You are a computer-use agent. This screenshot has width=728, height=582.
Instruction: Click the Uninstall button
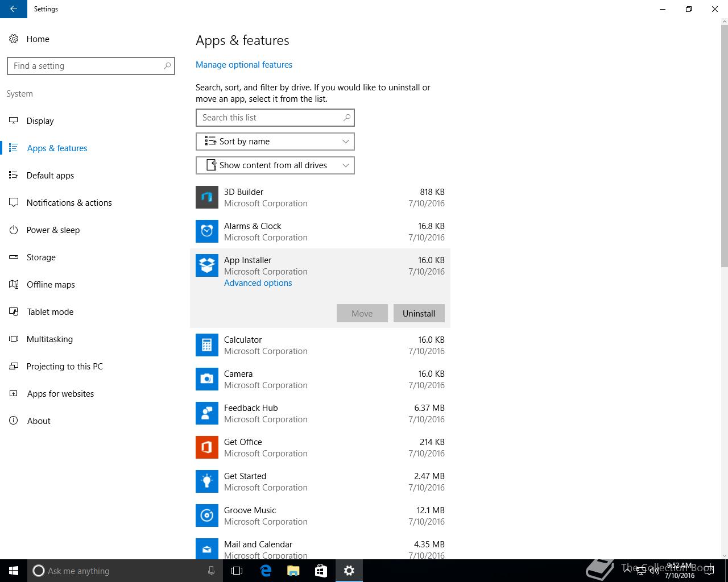[x=419, y=313]
